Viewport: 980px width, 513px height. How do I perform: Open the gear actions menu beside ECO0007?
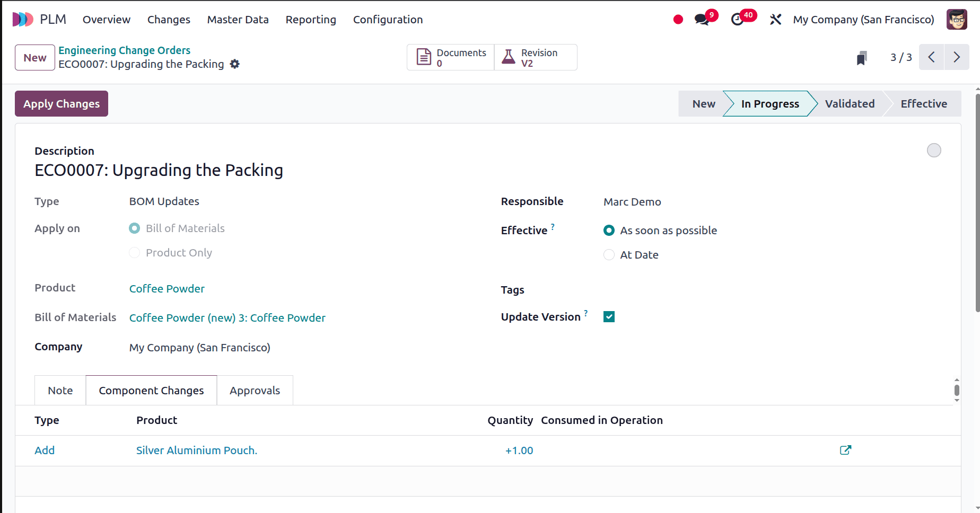[235, 64]
